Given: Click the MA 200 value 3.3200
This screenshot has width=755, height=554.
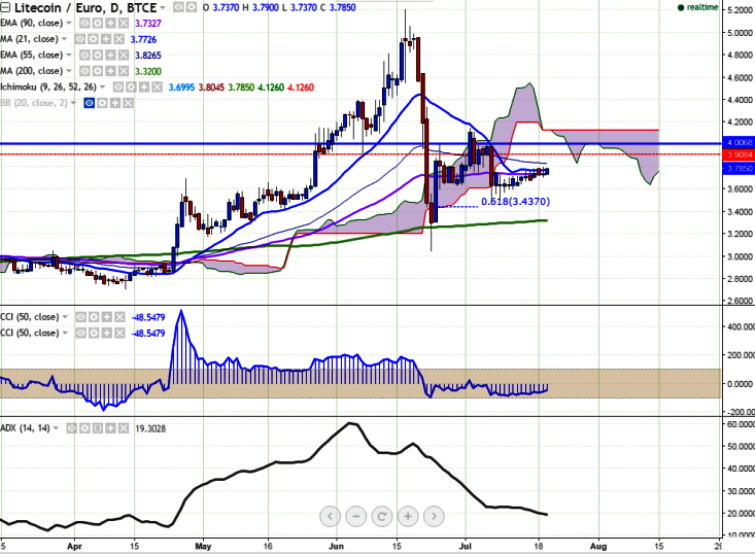Looking at the screenshot, I should (x=148, y=71).
